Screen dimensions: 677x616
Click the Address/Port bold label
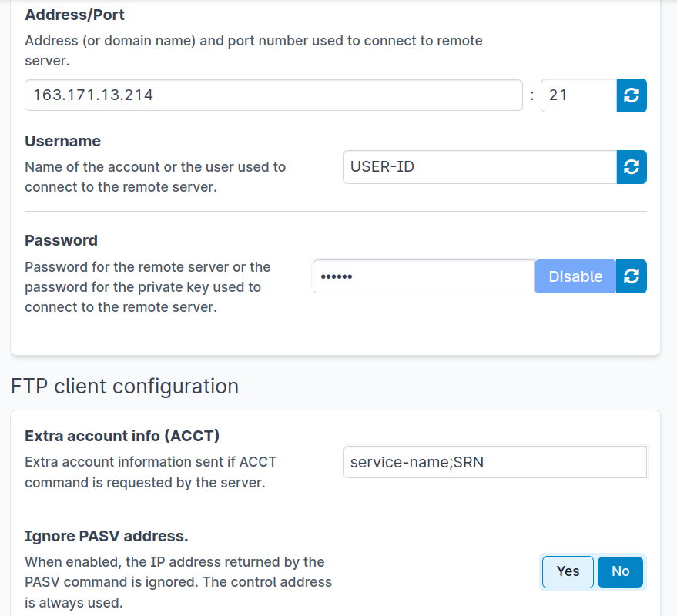[75, 15]
